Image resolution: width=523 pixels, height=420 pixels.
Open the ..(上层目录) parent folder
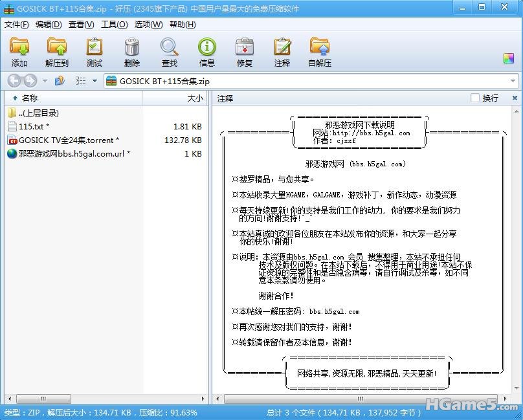(x=39, y=113)
